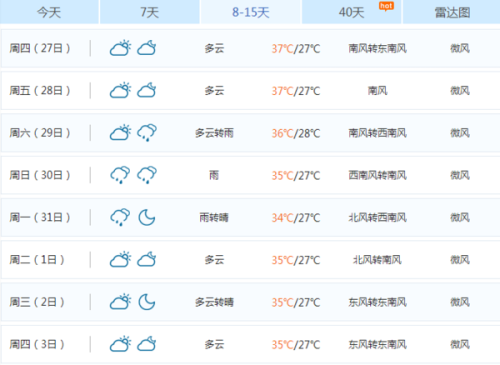Viewport: 500px width, 365px height.
Task: Select the date 周四（27日）
Action: [x=40, y=48]
